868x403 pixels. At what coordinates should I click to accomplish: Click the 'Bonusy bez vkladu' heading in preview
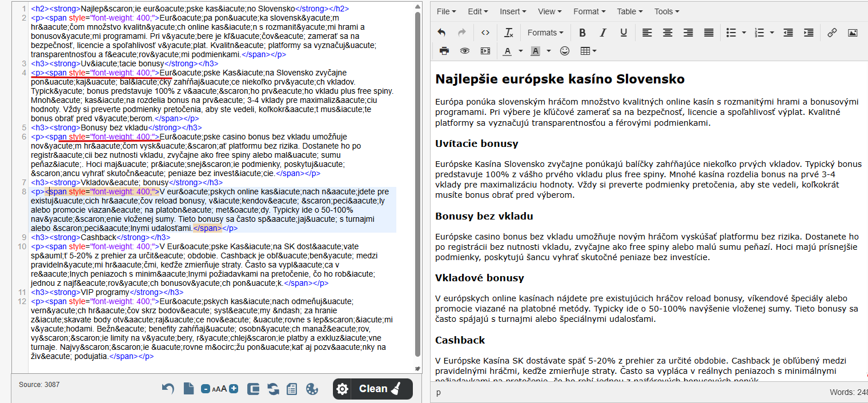pyautogui.click(x=484, y=216)
